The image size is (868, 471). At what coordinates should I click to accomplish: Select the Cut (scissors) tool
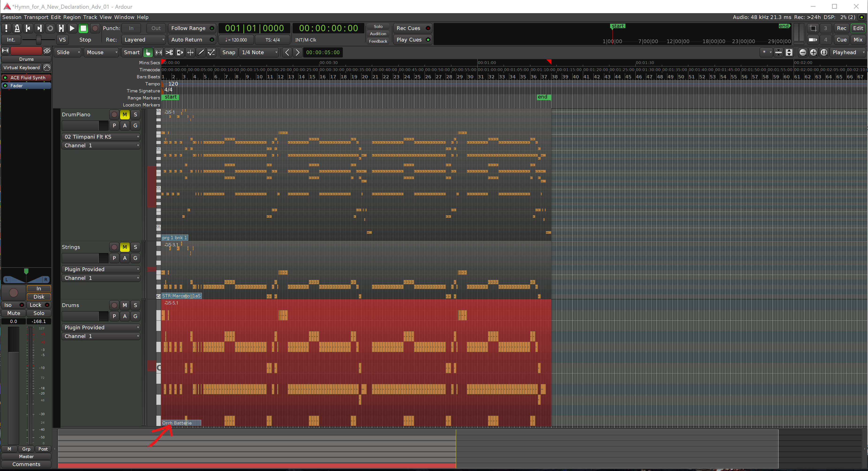point(169,52)
